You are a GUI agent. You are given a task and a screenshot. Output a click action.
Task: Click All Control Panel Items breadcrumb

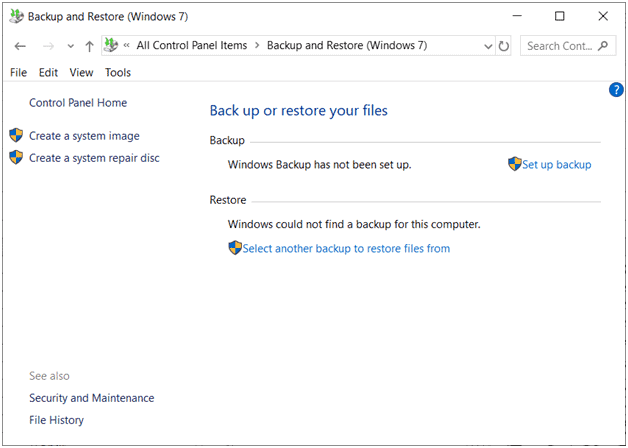tap(192, 45)
